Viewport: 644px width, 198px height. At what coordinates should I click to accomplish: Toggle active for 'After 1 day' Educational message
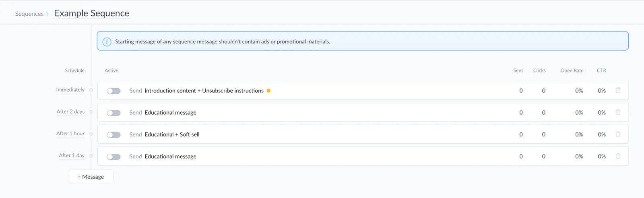tap(114, 157)
